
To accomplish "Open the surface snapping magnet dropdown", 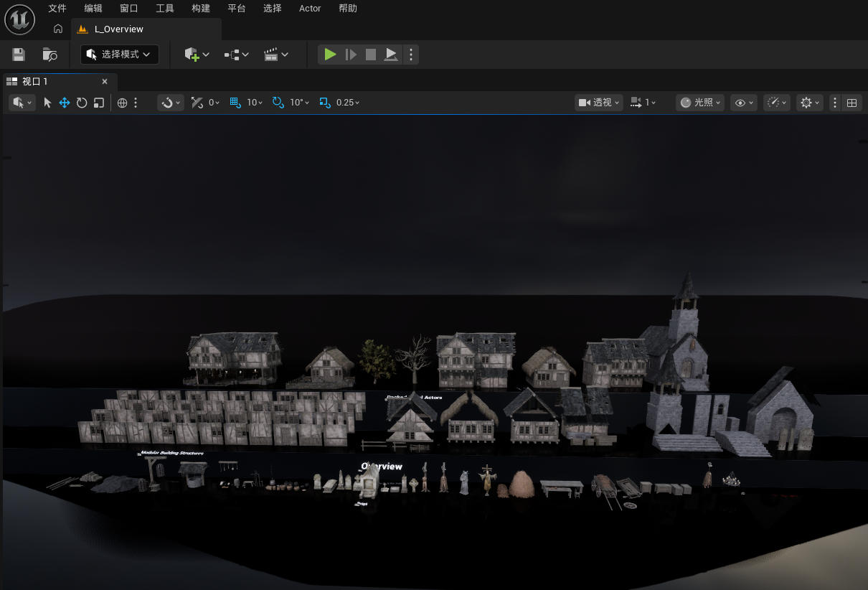I will pos(171,103).
